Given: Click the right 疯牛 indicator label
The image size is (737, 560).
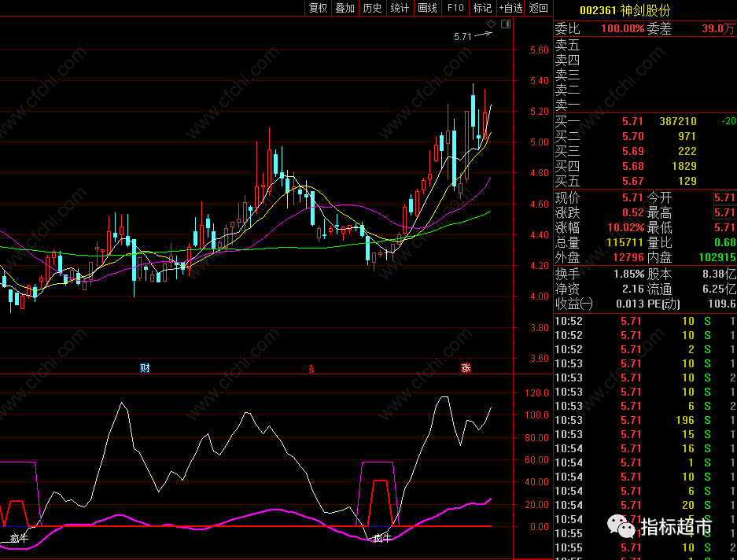Looking at the screenshot, I should click(381, 539).
